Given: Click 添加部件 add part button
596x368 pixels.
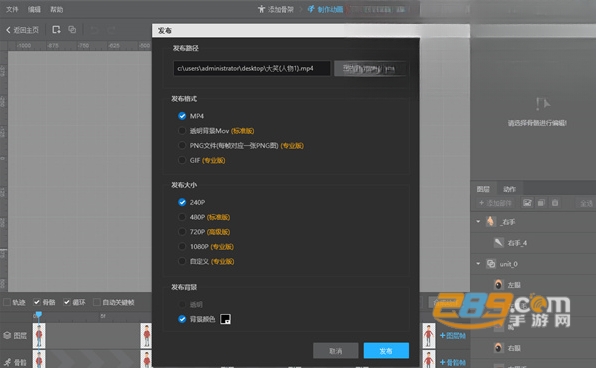Looking at the screenshot, I should [x=495, y=203].
